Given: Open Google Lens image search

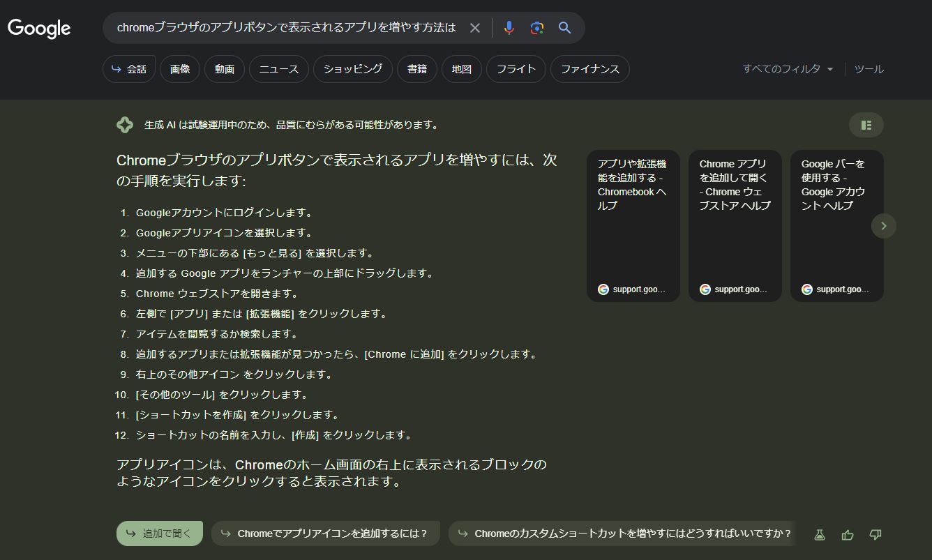Looking at the screenshot, I should (536, 28).
